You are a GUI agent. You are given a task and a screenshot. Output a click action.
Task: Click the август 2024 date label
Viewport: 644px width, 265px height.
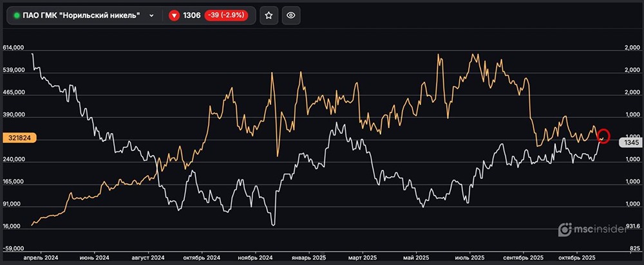tap(148, 258)
